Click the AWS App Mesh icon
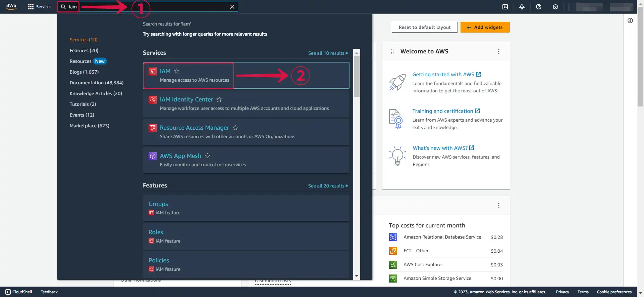644x297 pixels. 153,156
